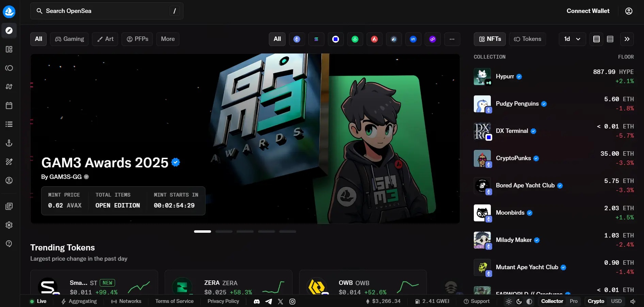
Task: Open the GAM3S-GG creator link
Action: (x=65, y=177)
